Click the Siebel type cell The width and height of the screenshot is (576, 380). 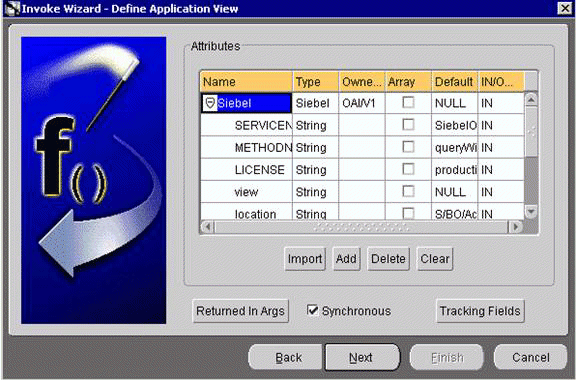click(x=316, y=103)
